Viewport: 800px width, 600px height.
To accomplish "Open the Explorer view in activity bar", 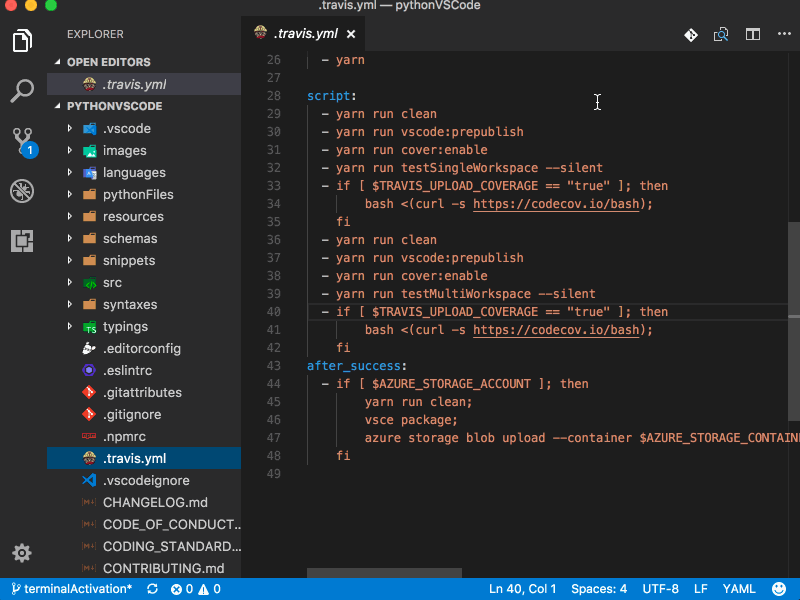I will pos(22,40).
